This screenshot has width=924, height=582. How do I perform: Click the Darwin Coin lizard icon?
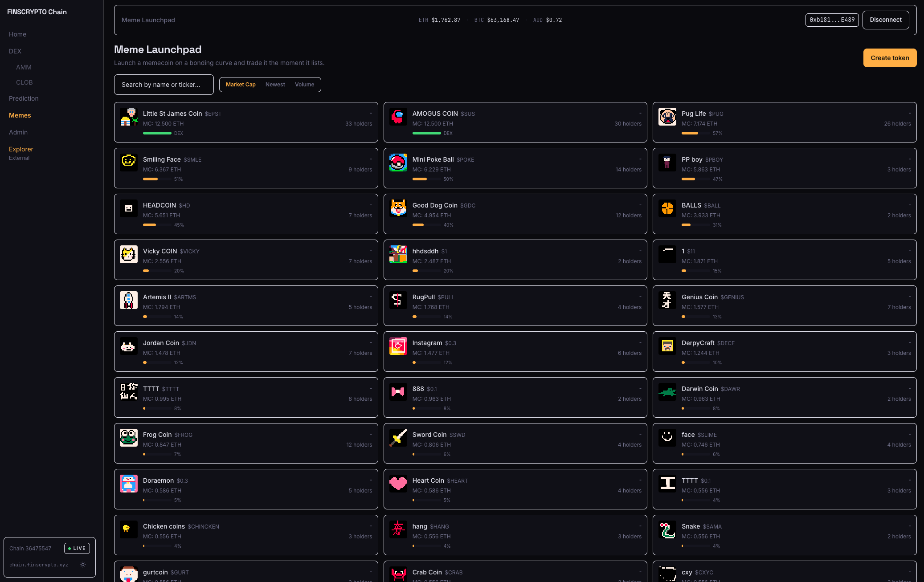(x=667, y=392)
